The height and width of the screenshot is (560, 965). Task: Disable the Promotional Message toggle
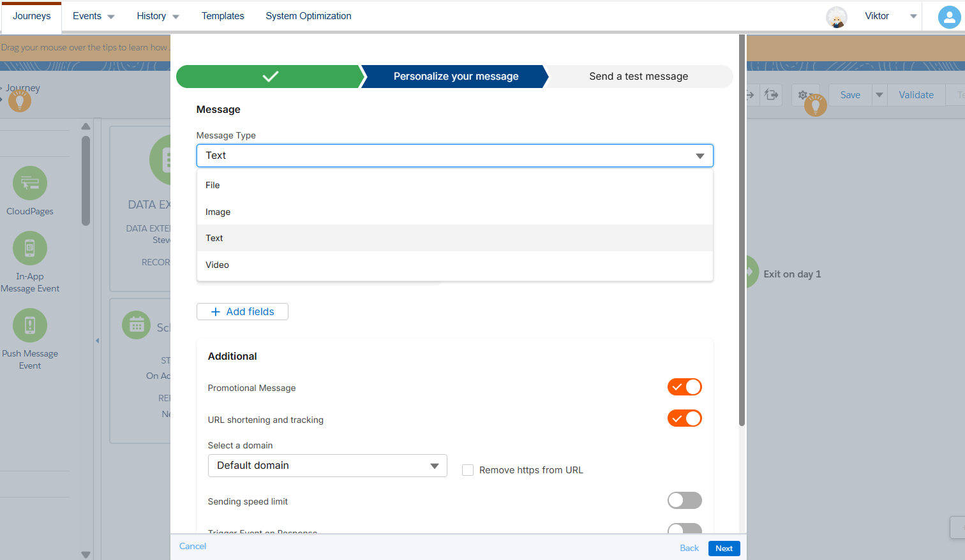click(684, 387)
